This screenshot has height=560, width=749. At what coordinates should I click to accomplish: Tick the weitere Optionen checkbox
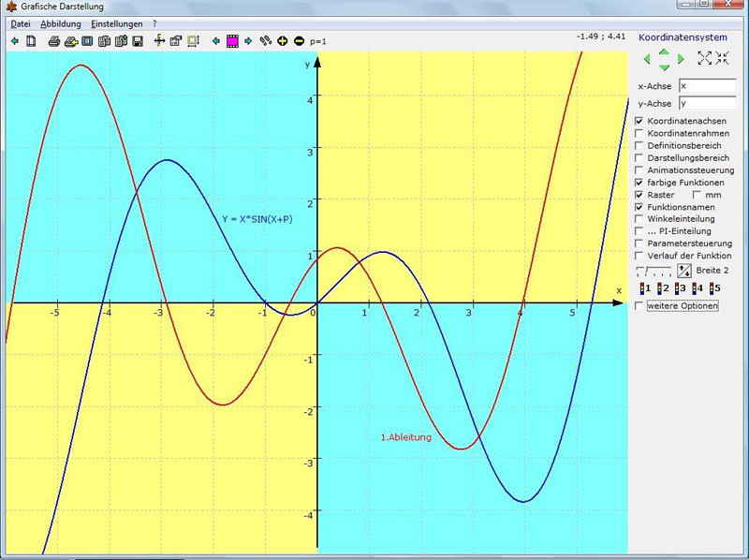tap(639, 306)
